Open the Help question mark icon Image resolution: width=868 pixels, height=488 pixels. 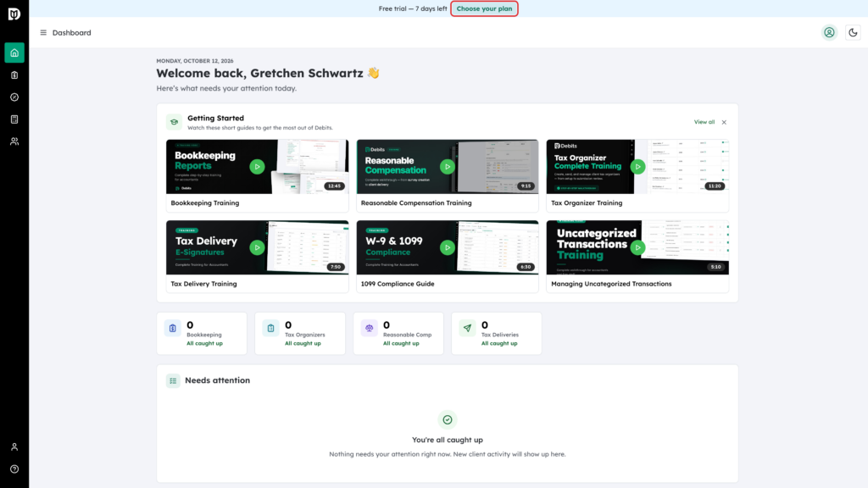(14, 469)
